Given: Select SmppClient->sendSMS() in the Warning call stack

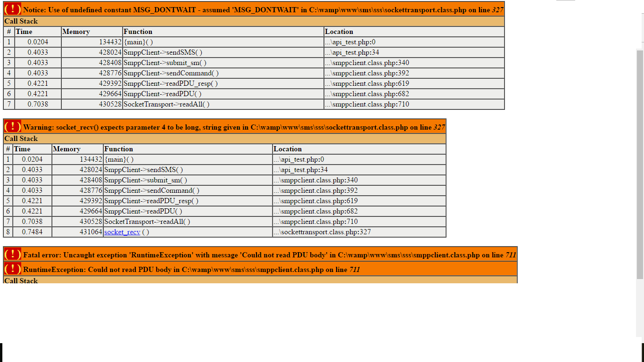Looking at the screenshot, I should [144, 170].
